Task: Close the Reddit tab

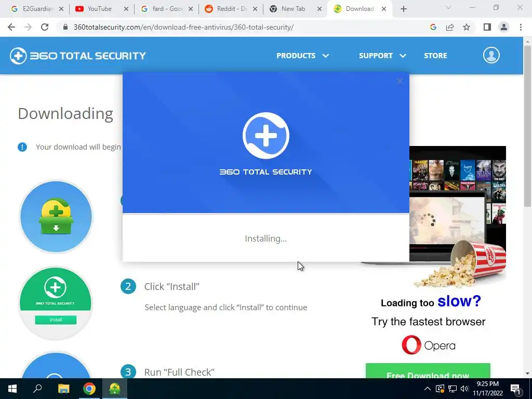Action: tap(255, 9)
